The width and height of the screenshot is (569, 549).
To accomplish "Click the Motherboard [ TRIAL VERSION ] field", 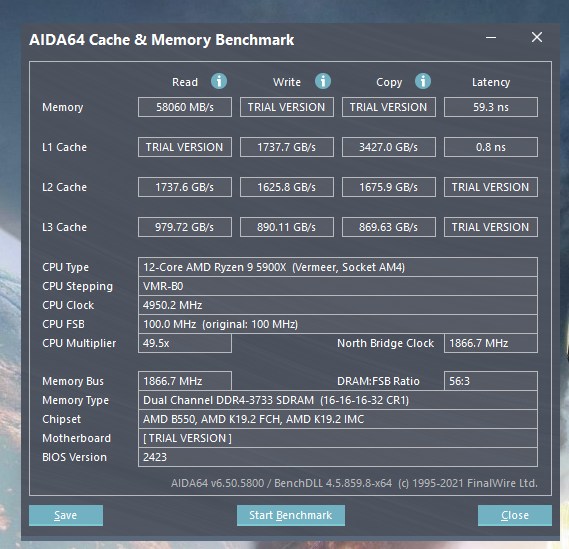I will (x=338, y=438).
